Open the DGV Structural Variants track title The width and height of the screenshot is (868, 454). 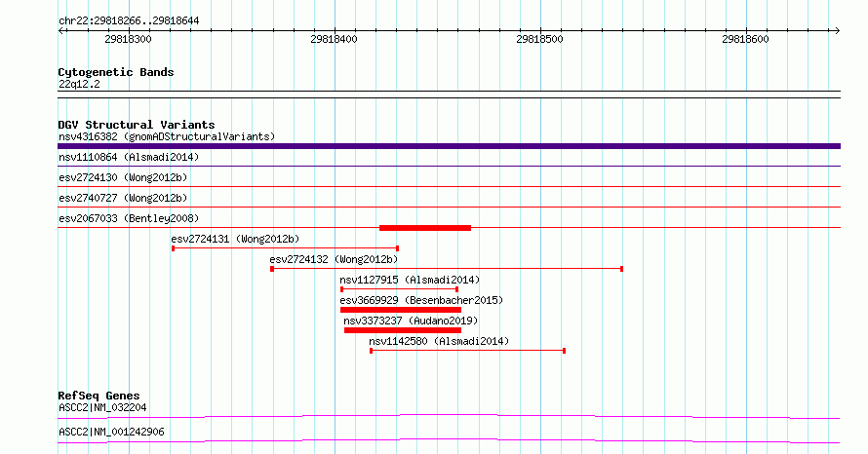137,125
